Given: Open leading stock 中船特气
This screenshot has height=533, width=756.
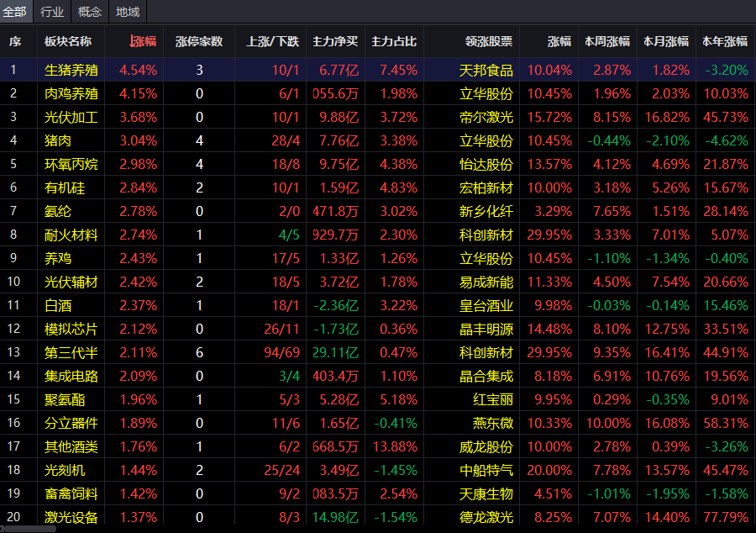Looking at the screenshot, I should pyautogui.click(x=486, y=470).
